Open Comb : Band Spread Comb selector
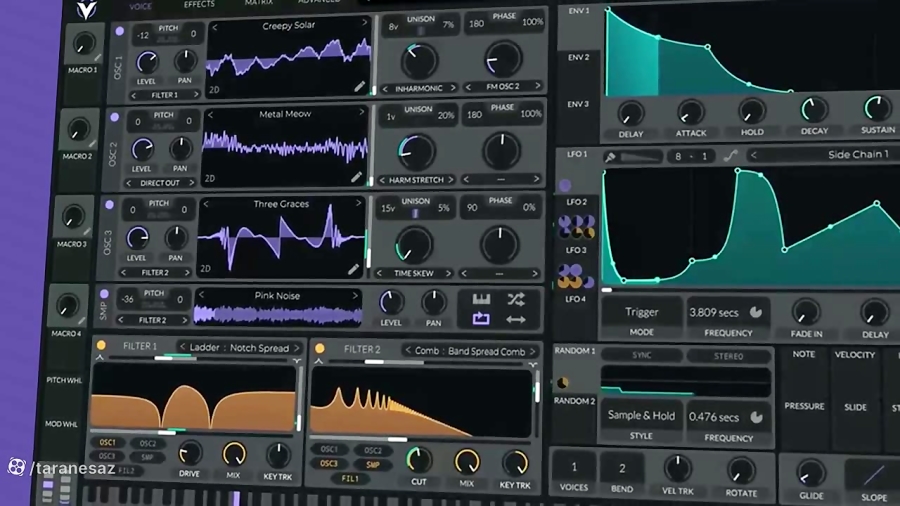The height and width of the screenshot is (506, 900). [470, 351]
